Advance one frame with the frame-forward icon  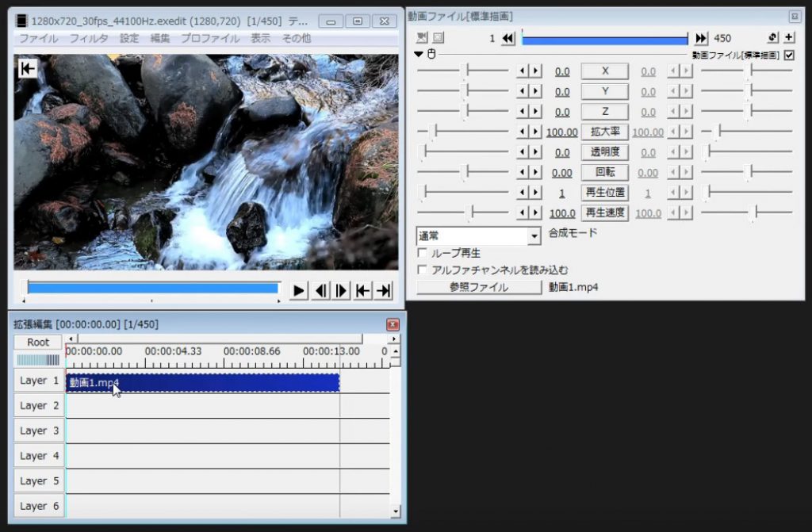[341, 290]
